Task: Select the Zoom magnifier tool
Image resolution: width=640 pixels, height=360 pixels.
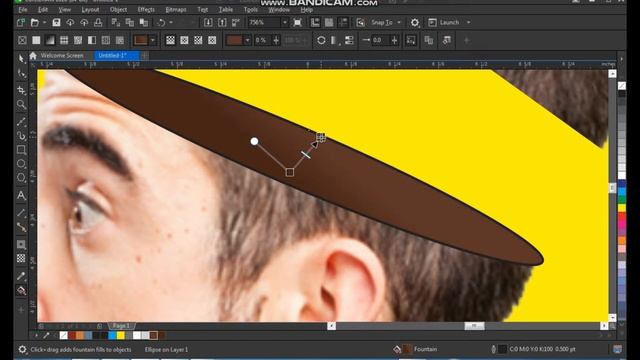Action: pyautogui.click(x=21, y=104)
